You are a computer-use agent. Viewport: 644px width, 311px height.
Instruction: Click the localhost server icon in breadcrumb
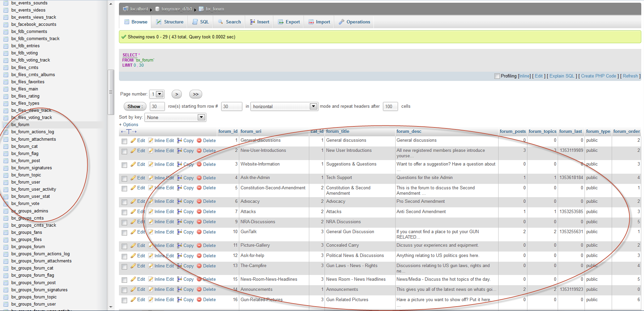pyautogui.click(x=125, y=9)
